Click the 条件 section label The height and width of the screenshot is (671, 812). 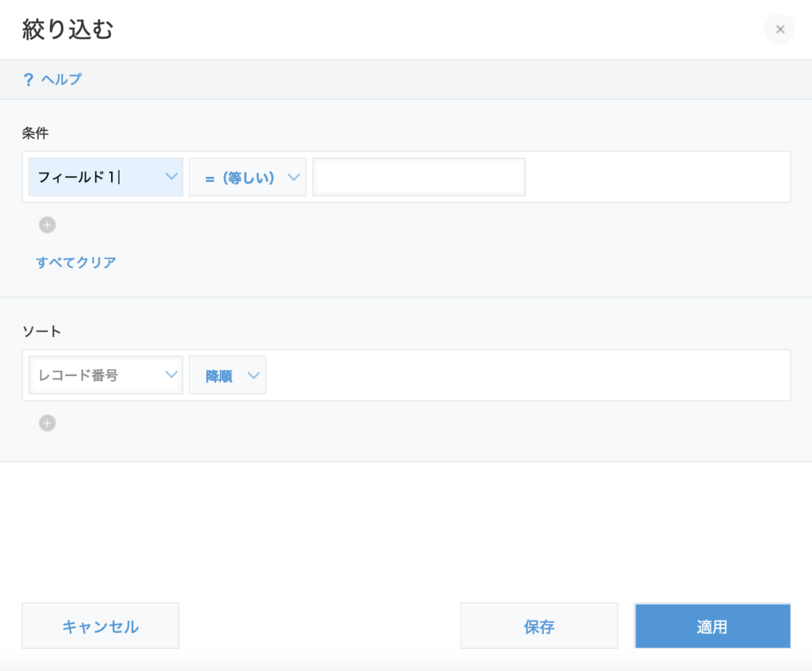pyautogui.click(x=36, y=133)
